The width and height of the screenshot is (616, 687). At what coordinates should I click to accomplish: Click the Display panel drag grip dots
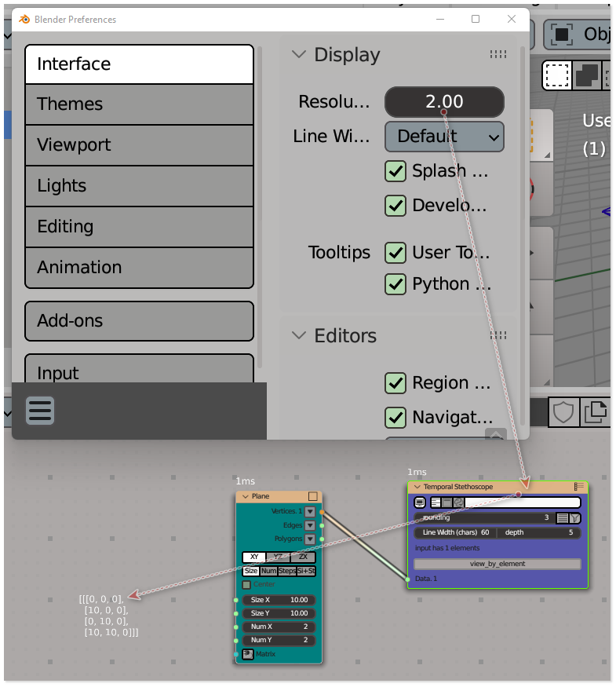pos(498,55)
